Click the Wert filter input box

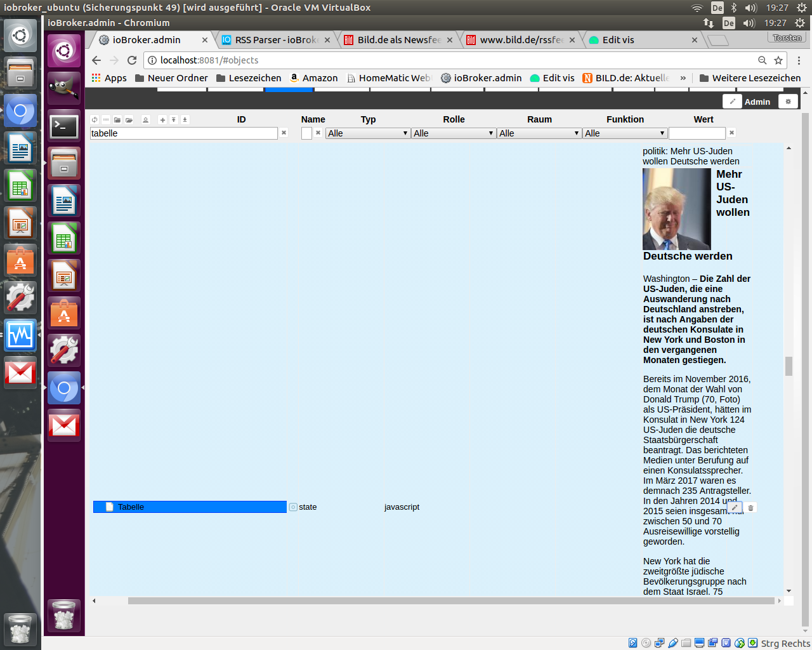(697, 133)
